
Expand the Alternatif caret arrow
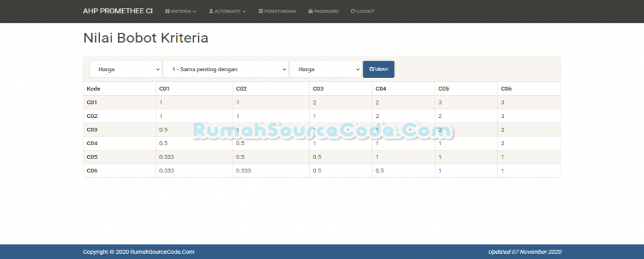244,11
